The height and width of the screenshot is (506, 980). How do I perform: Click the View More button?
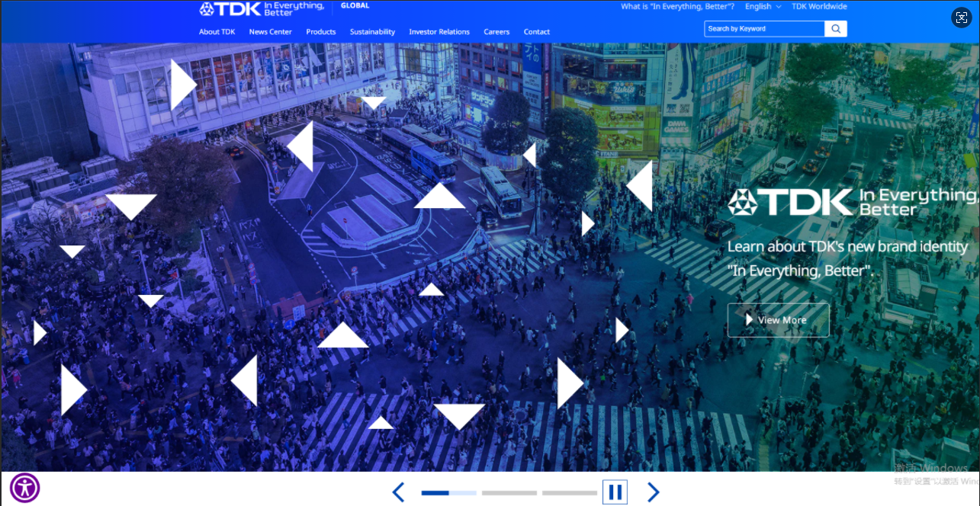778,320
